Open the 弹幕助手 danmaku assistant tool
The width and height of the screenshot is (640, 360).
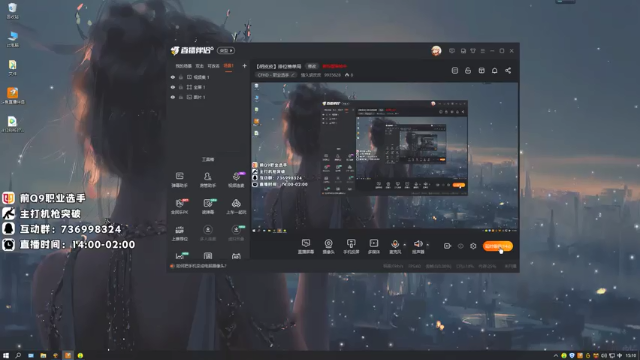(x=179, y=180)
